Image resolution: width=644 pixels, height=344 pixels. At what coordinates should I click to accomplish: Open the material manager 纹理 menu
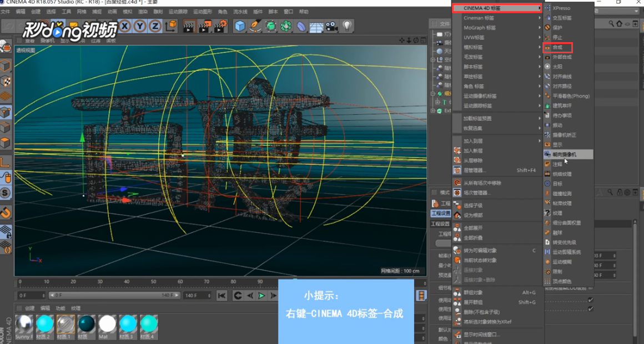click(x=76, y=308)
